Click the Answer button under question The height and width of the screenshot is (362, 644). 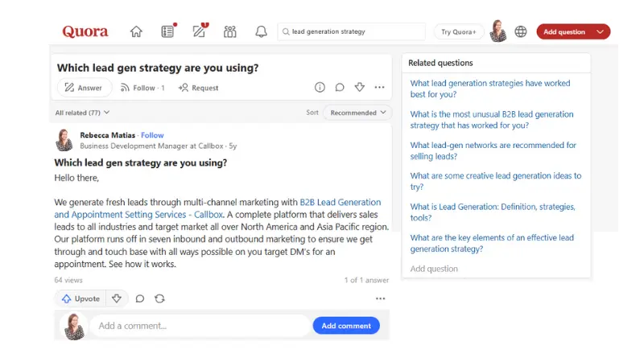tap(85, 88)
